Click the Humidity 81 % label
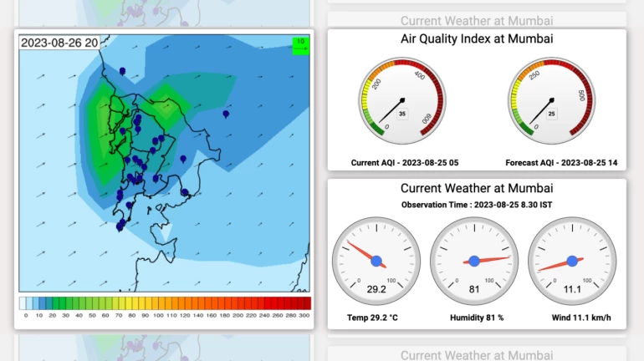The image size is (644, 361). click(x=473, y=318)
